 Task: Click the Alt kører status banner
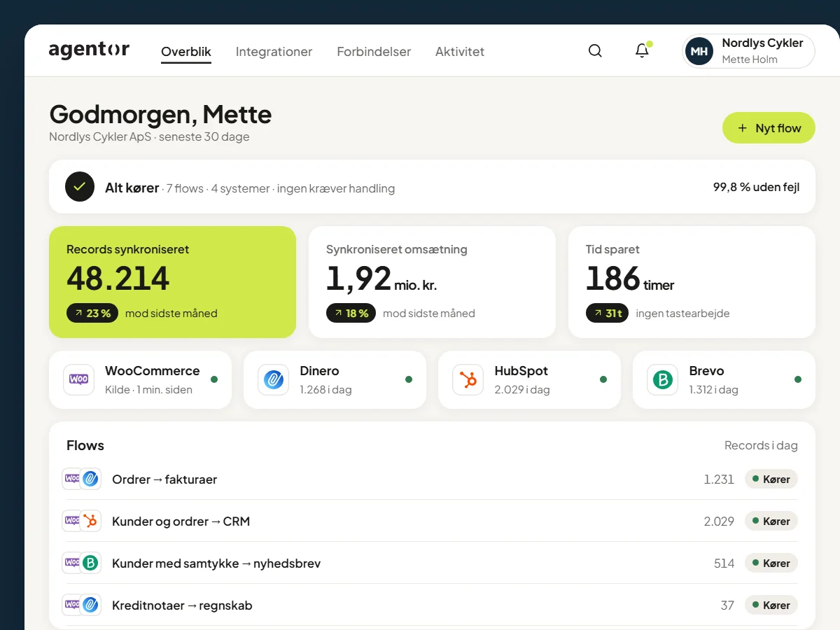pos(432,187)
